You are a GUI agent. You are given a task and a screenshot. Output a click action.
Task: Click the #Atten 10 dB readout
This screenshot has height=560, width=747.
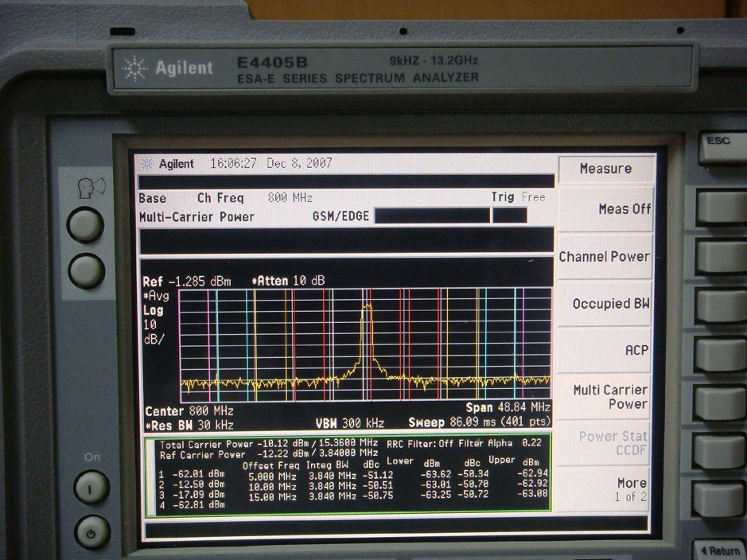pyautogui.click(x=288, y=281)
